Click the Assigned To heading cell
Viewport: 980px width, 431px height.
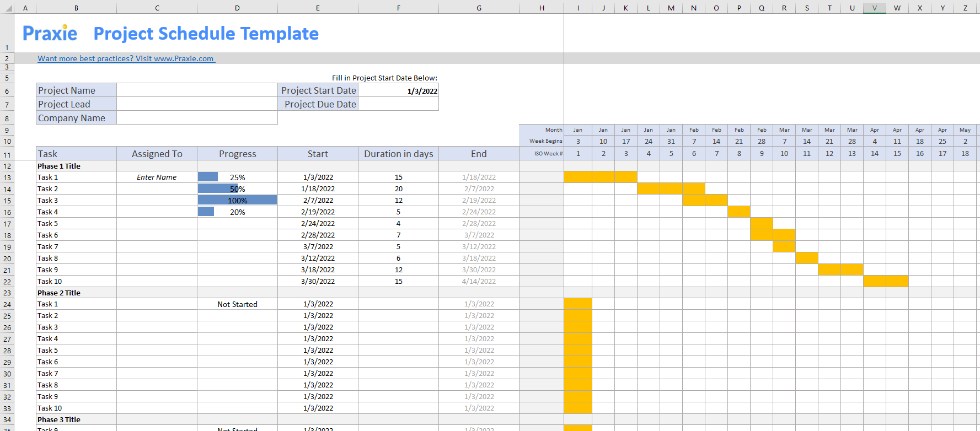(157, 154)
